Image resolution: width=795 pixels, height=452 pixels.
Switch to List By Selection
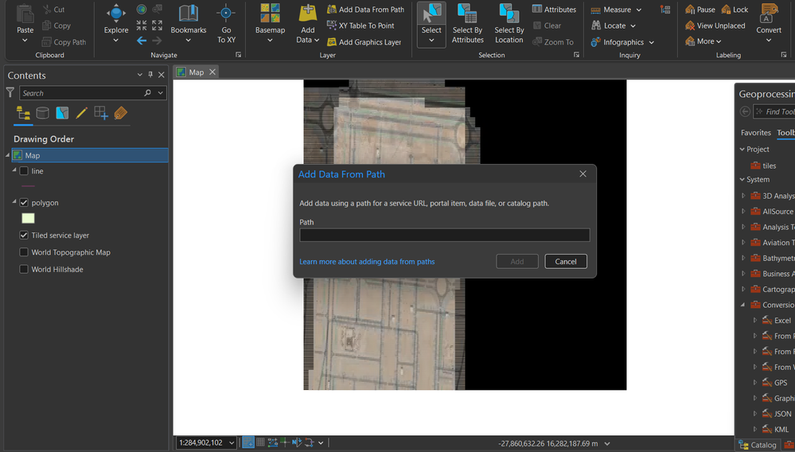tap(62, 113)
